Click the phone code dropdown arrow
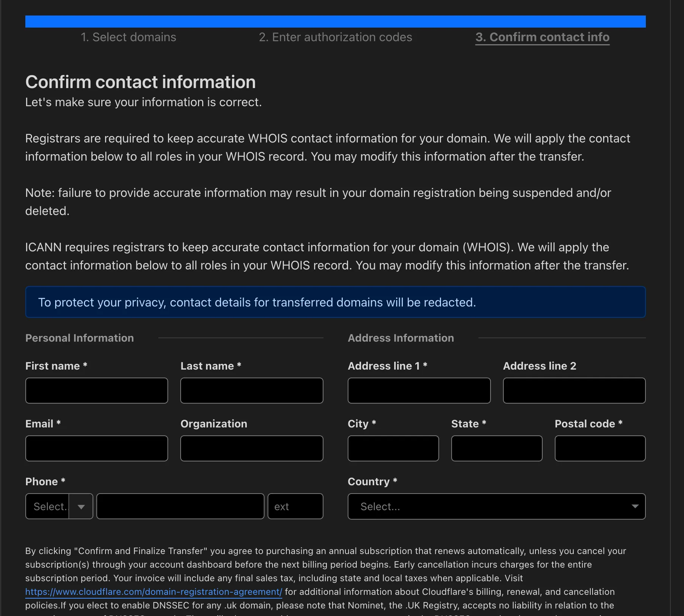Screen dimensions: 684x616 (x=81, y=507)
